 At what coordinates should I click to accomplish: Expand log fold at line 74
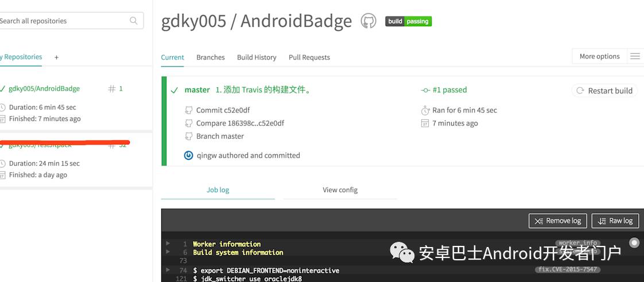(x=168, y=270)
